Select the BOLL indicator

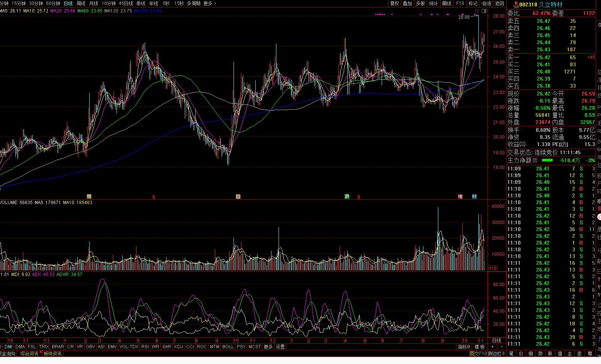coord(228,347)
